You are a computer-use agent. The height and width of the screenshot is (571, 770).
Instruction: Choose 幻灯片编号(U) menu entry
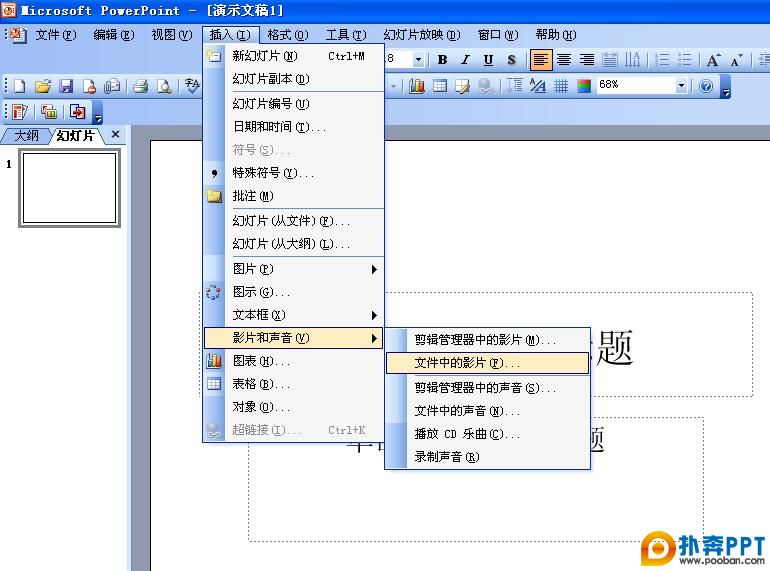[x=293, y=104]
